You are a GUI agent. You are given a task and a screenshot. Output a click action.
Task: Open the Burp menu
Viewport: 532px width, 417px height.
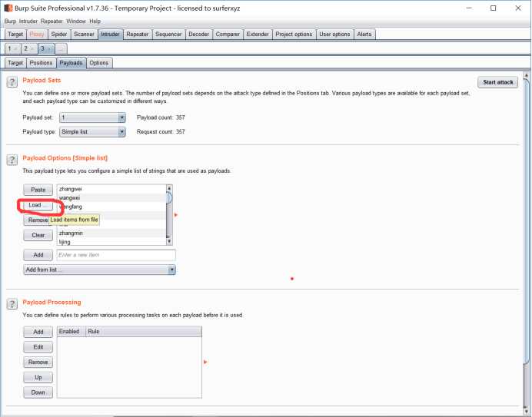coord(10,21)
